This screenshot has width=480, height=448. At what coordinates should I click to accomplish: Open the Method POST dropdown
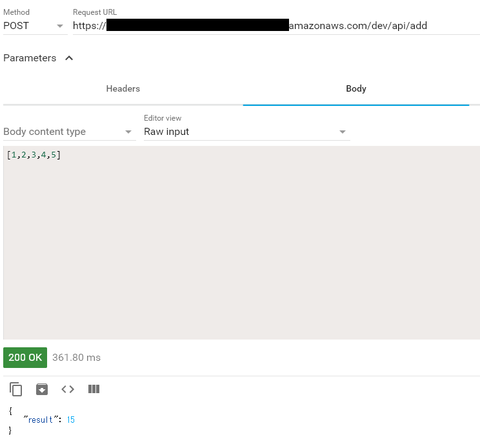pyautogui.click(x=35, y=26)
